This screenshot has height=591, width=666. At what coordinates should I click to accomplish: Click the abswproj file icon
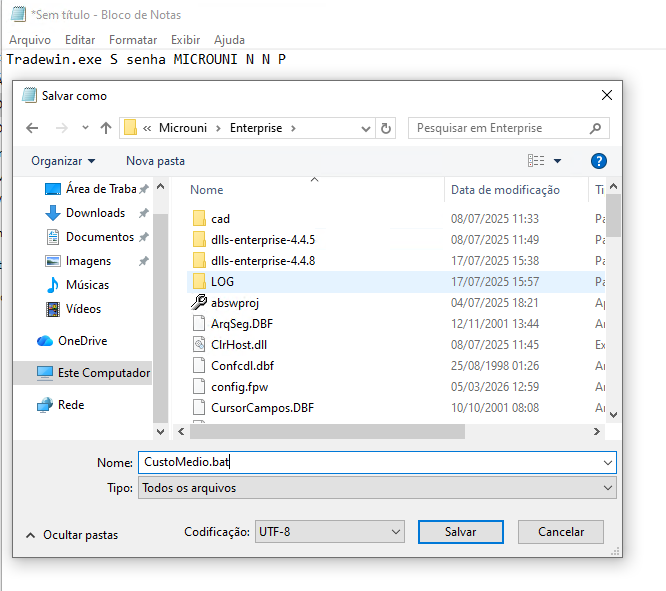198,302
